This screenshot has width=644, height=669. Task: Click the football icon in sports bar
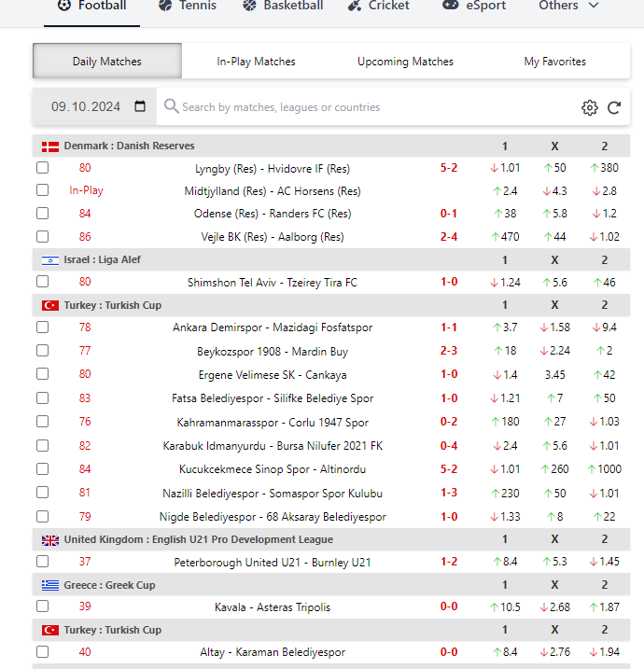64,5
